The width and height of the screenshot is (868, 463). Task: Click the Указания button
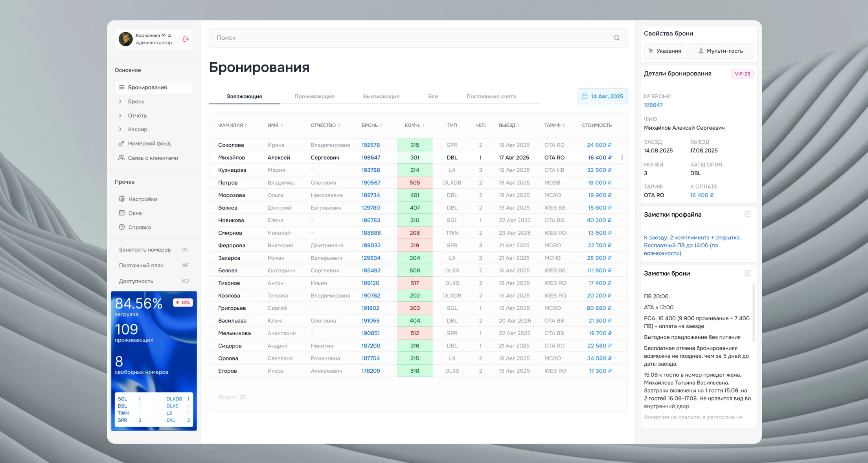tap(665, 51)
